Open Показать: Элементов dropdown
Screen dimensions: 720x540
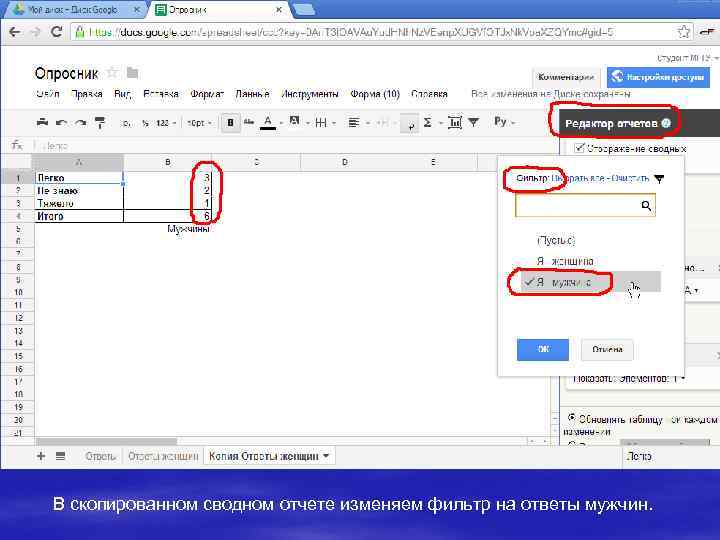[x=629, y=379]
